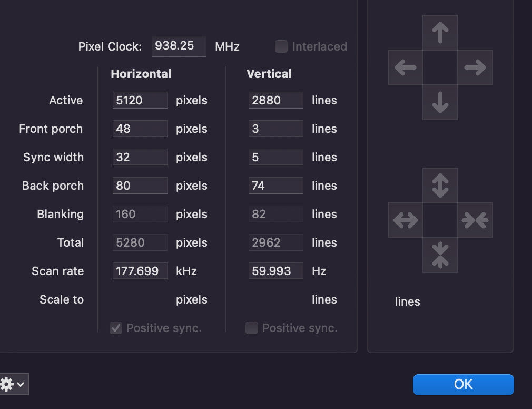Shrink image vertically with the inward vertical arrows
This screenshot has width=532, height=409.
[x=440, y=255]
